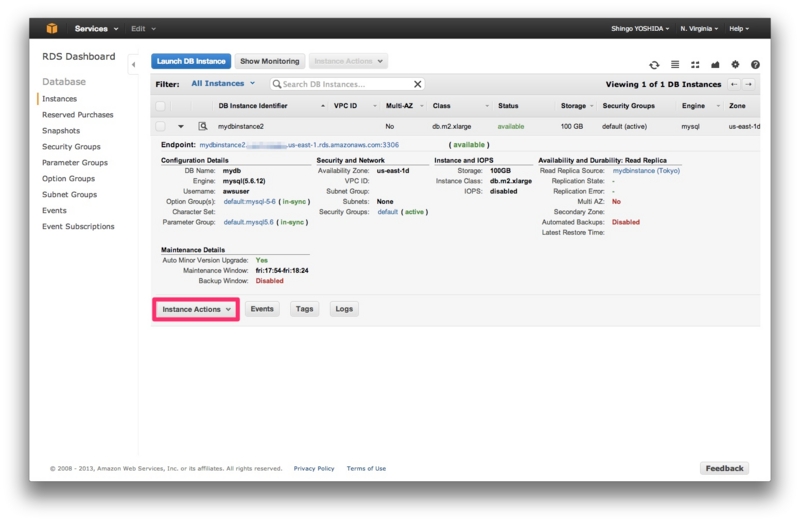Open Security Groups in sidebar

click(x=71, y=146)
